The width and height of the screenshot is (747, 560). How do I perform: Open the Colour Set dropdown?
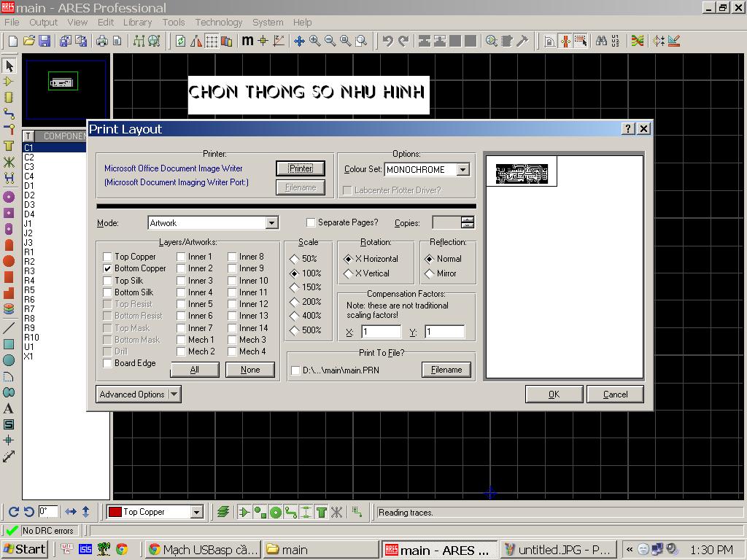tap(462, 169)
